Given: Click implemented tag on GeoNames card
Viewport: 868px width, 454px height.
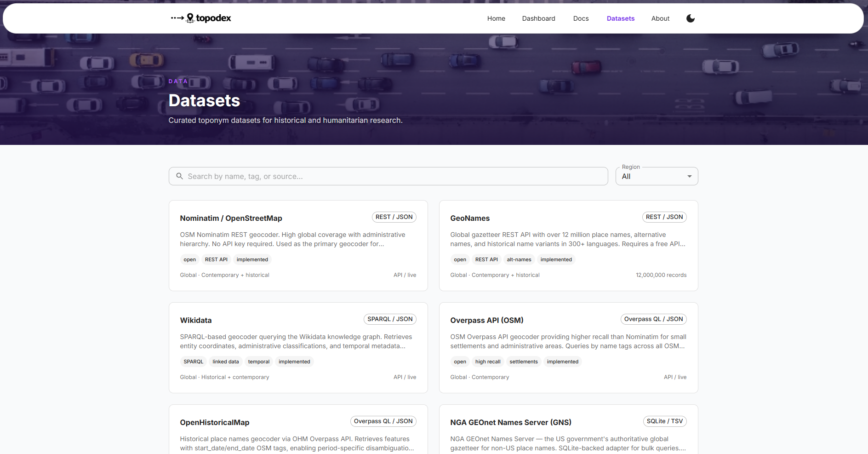Looking at the screenshot, I should pos(556,259).
